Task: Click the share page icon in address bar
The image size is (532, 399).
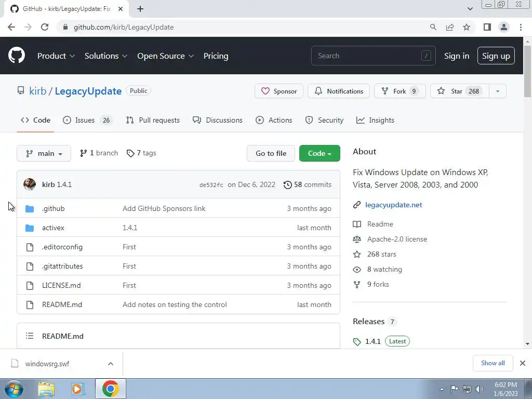Action: [450, 27]
